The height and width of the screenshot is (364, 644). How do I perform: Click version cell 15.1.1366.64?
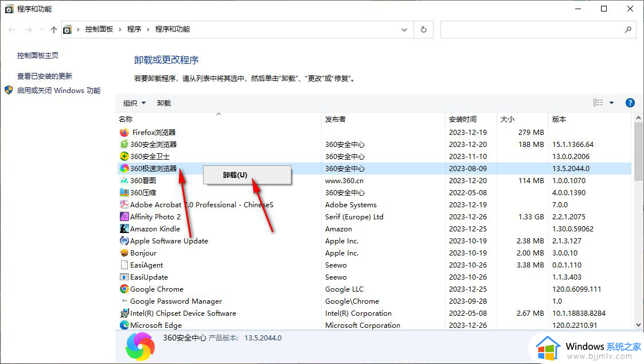[572, 144]
